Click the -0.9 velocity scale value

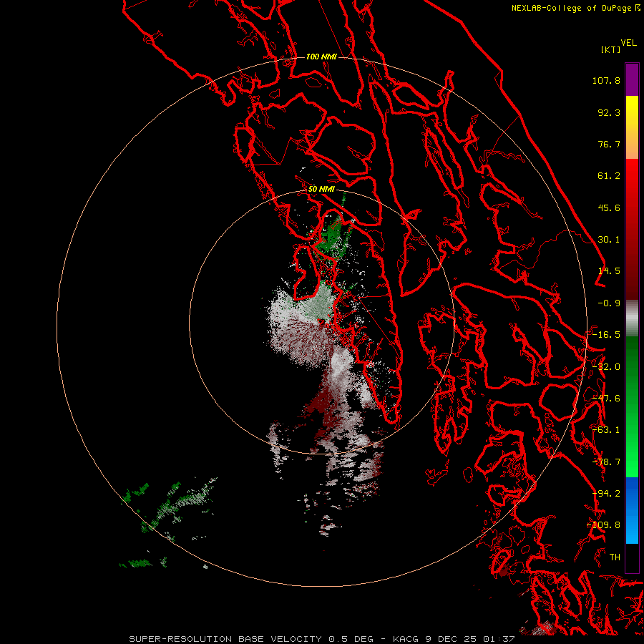tap(609, 303)
